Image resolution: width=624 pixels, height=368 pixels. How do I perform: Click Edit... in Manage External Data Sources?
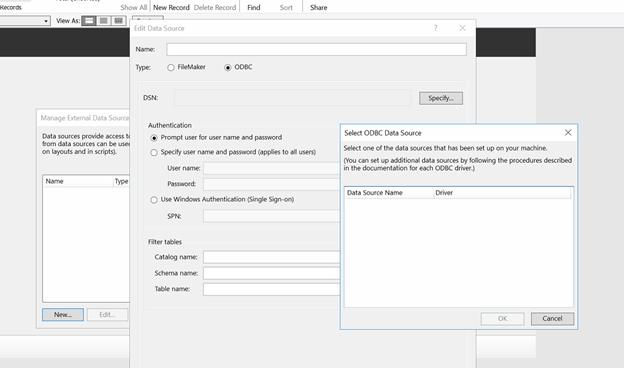[107, 315]
